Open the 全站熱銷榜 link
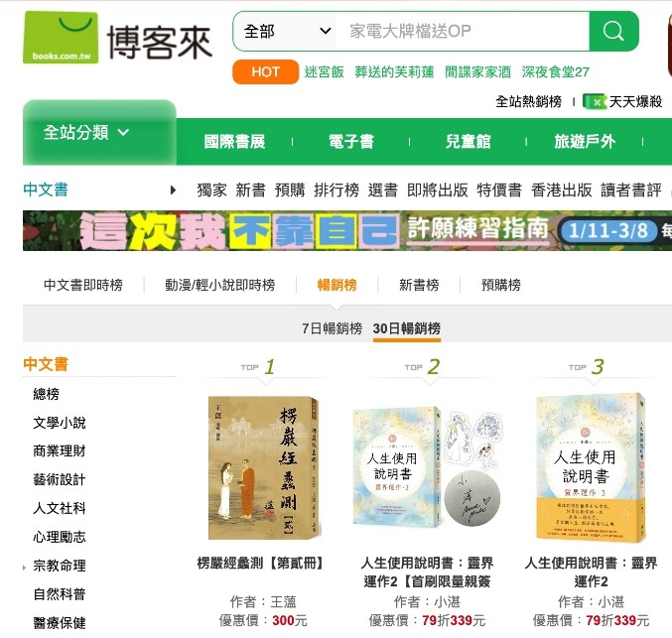Viewport: 672px width, 638px height. click(528, 101)
